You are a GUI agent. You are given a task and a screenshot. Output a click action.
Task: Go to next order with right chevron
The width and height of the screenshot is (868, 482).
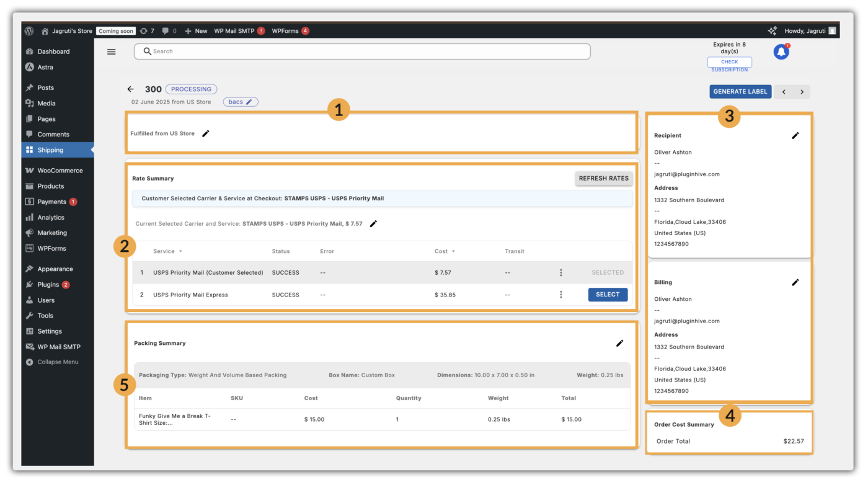(802, 92)
